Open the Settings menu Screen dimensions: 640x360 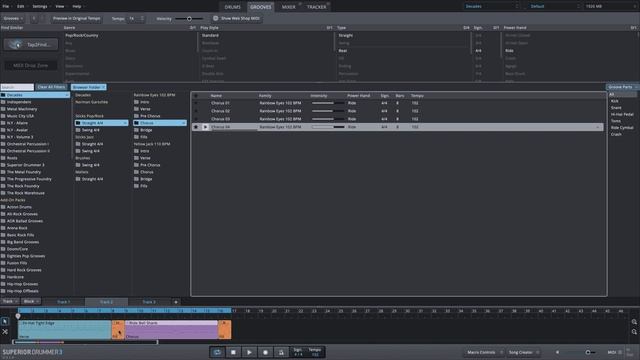point(40,6)
